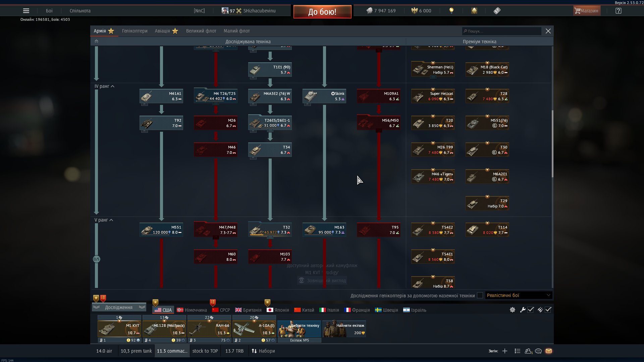The height and width of the screenshot is (362, 644).
Task: Toggle auto-refill ammo checkbox
Action: click(x=548, y=310)
